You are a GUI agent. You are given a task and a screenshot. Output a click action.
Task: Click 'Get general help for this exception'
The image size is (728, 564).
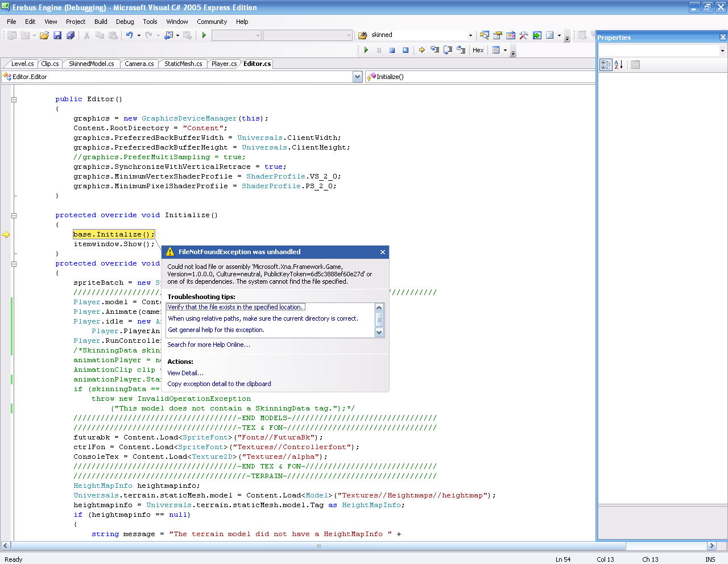(x=216, y=330)
